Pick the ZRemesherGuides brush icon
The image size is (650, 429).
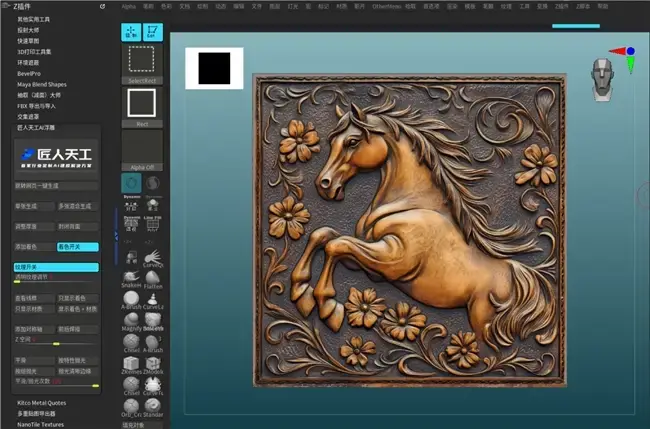[131, 362]
